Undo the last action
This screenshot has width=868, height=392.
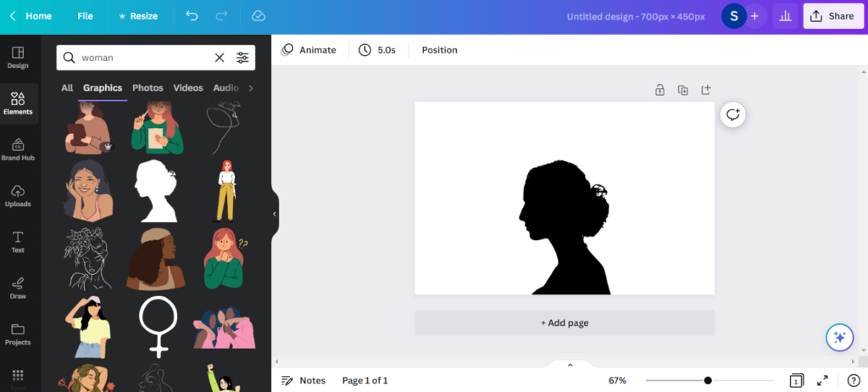[192, 16]
